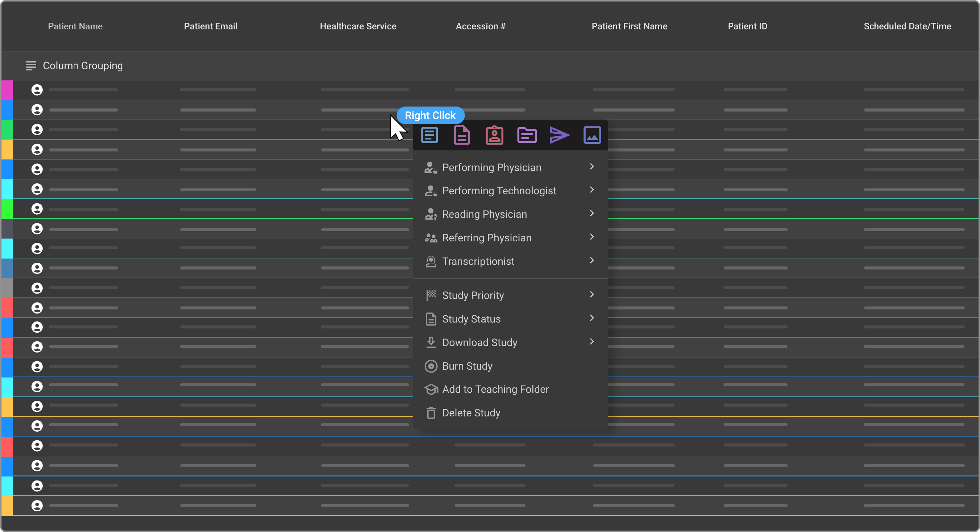980x532 pixels.
Task: Choose Delete Study from context menu
Action: (x=471, y=413)
